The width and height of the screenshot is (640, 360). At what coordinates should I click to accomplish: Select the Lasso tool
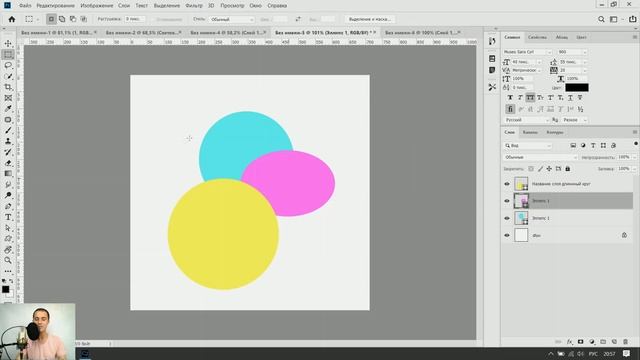click(8, 65)
